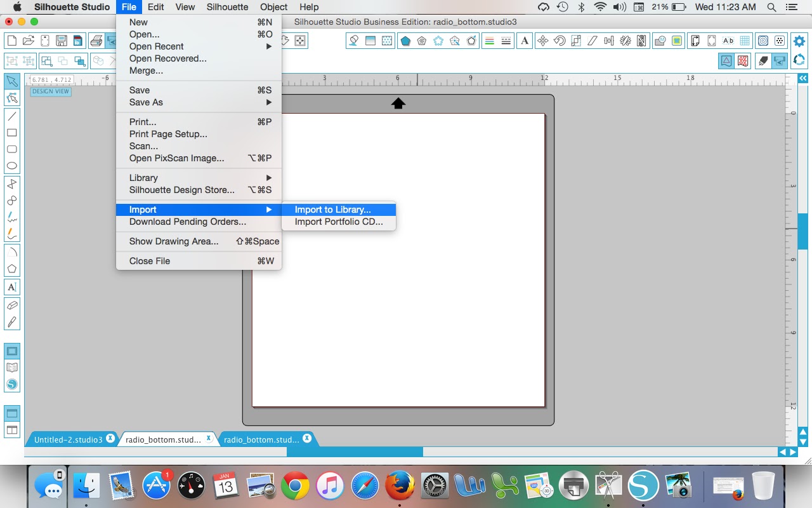This screenshot has width=812, height=508.
Task: Select the Polygon drawing tool
Action: point(11,269)
